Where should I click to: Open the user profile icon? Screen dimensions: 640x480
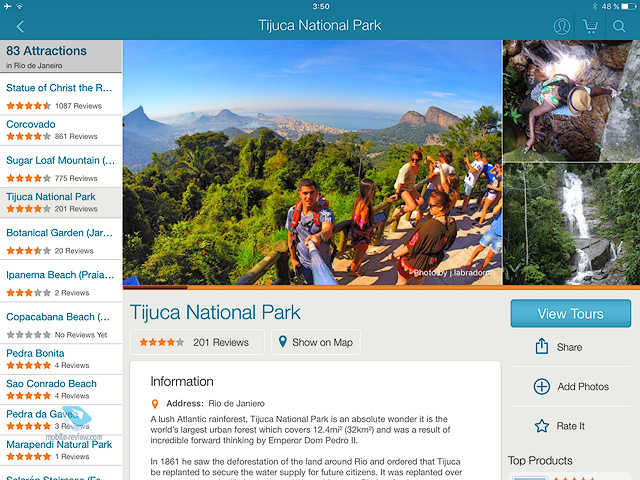[x=562, y=26]
